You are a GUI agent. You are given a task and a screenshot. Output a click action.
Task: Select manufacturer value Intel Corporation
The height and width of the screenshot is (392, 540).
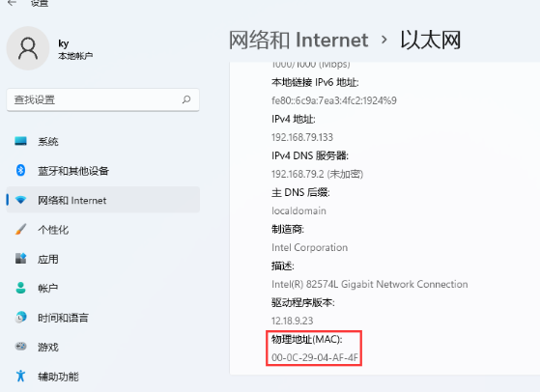click(x=309, y=247)
